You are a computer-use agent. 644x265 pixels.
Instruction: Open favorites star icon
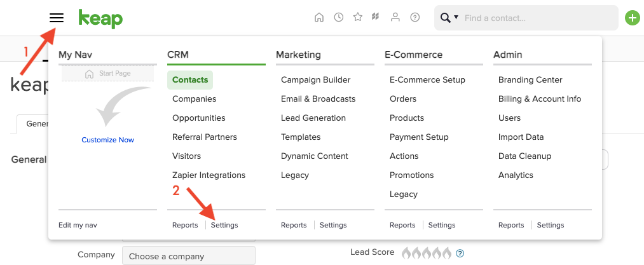pos(358,17)
